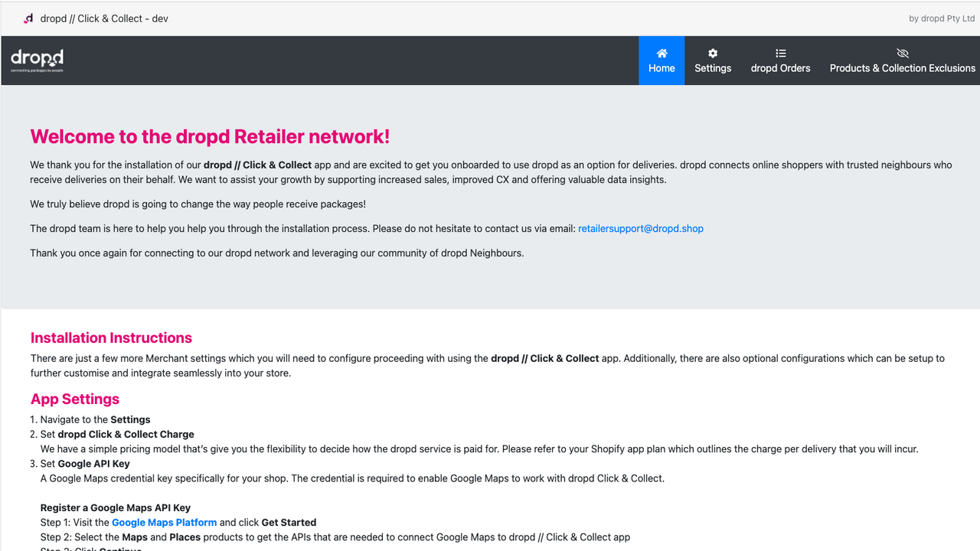980x551 pixels.
Task: Click 'A Google Maps credential key' description
Action: [x=352, y=478]
